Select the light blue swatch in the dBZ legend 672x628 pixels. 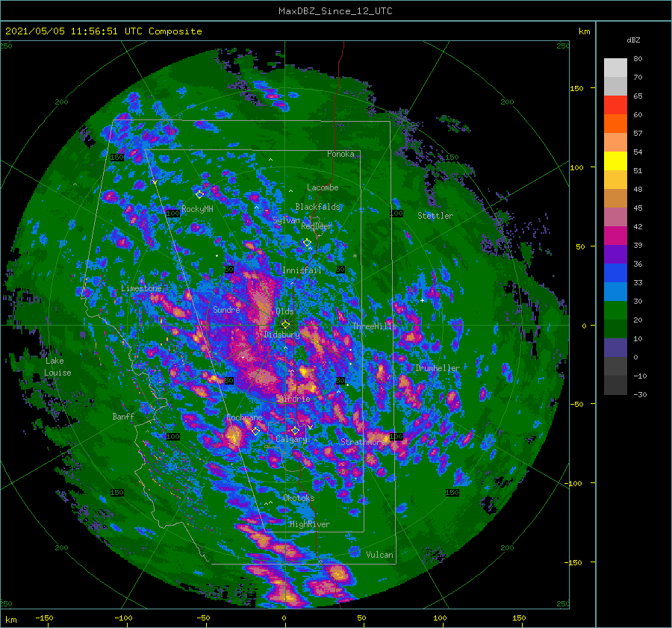pos(615,291)
